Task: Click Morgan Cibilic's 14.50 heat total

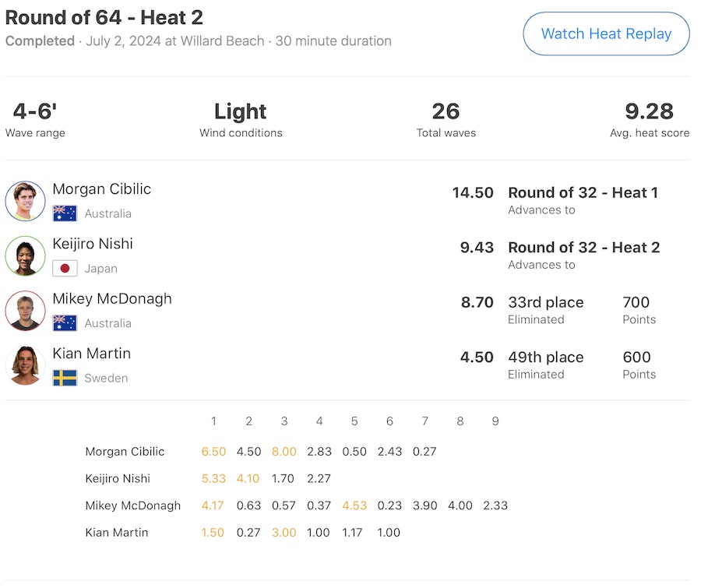Action: coord(473,192)
